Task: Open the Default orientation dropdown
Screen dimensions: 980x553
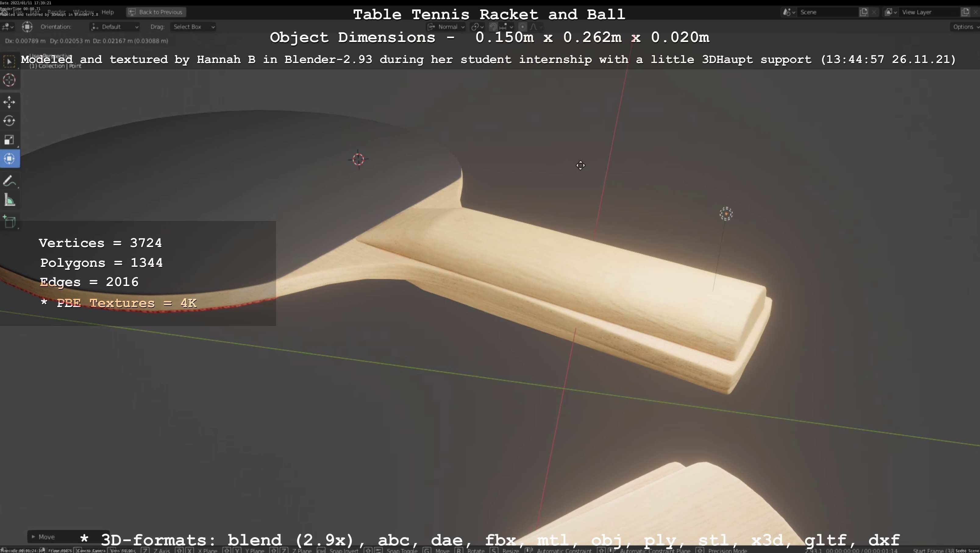Action: (115, 27)
